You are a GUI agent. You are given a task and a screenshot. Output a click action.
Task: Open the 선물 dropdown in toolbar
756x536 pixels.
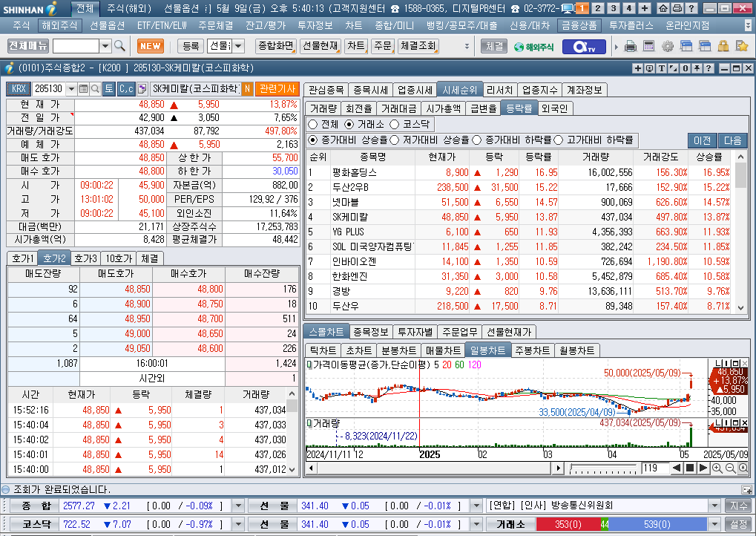pyautogui.click(x=239, y=46)
